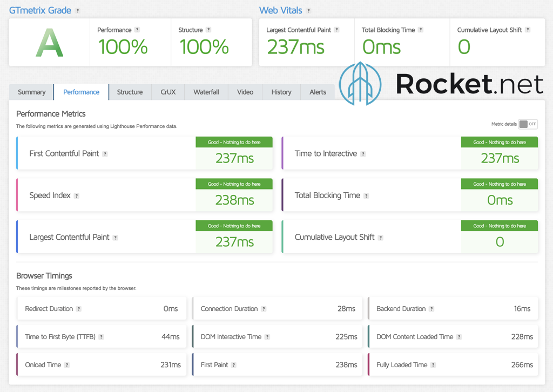Open Speed Index help icon

click(x=77, y=196)
